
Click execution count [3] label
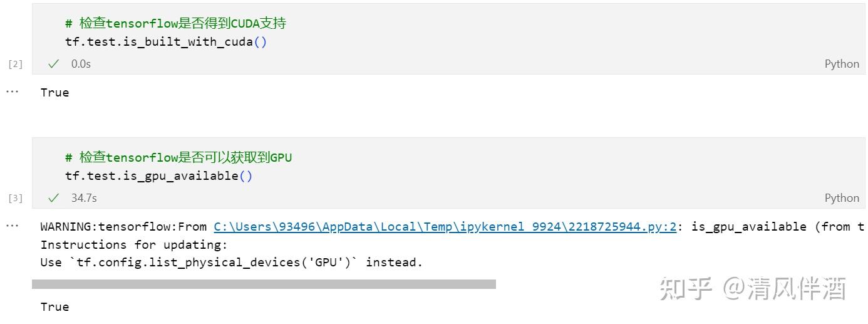click(x=15, y=198)
